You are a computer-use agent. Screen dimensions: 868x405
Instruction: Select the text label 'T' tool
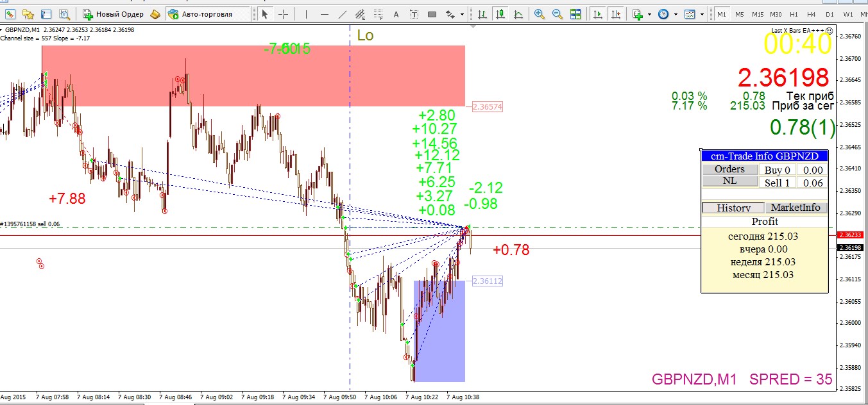414,13
